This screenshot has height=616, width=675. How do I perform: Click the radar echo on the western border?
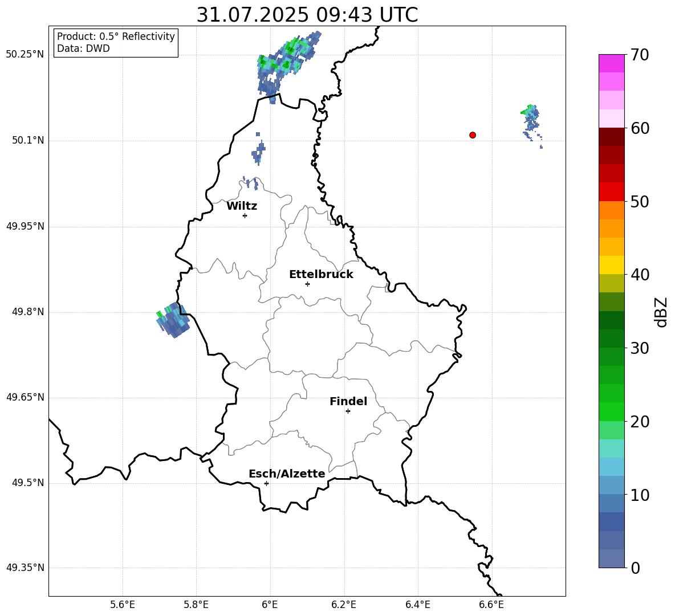[x=173, y=320]
